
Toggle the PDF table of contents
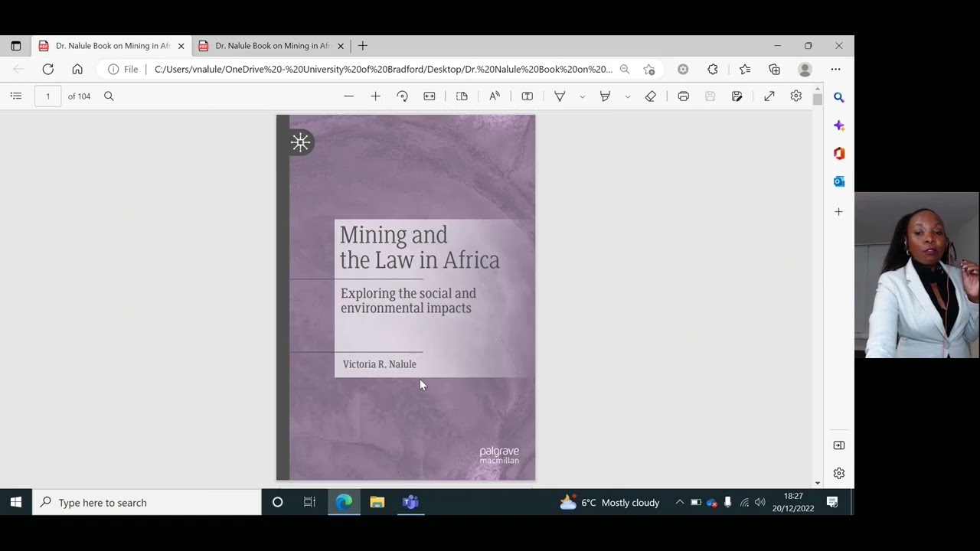(x=16, y=96)
